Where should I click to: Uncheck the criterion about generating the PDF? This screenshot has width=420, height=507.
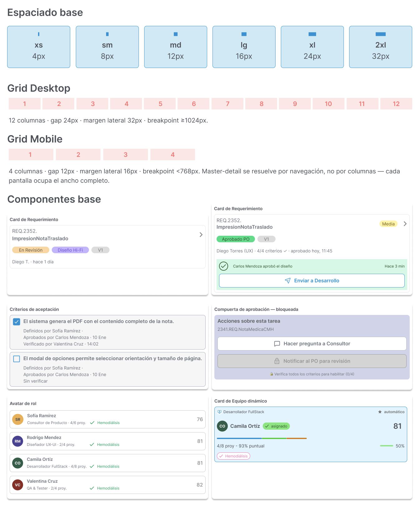pyautogui.click(x=17, y=321)
